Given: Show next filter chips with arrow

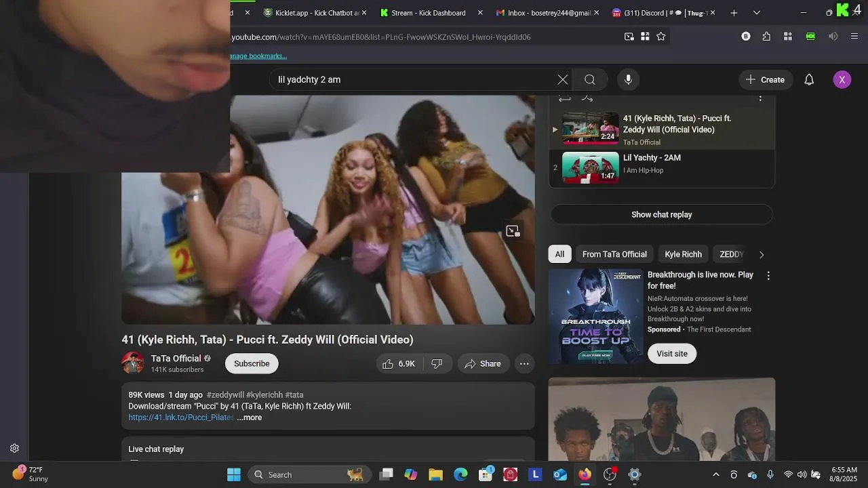Looking at the screenshot, I should coord(761,255).
